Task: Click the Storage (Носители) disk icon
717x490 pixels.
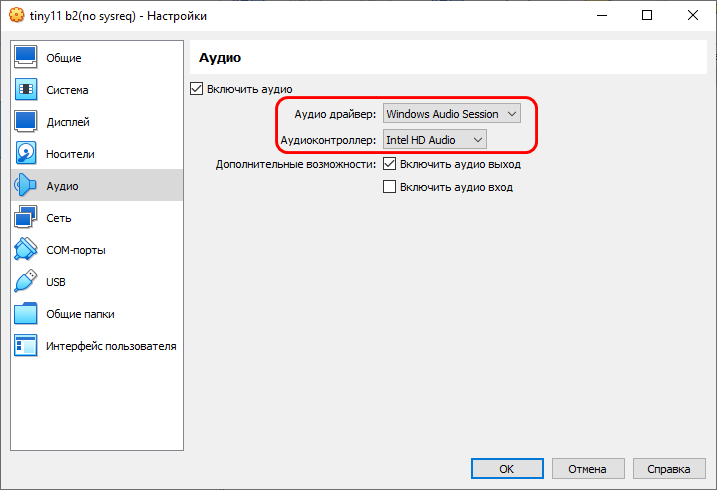Action: pos(26,154)
